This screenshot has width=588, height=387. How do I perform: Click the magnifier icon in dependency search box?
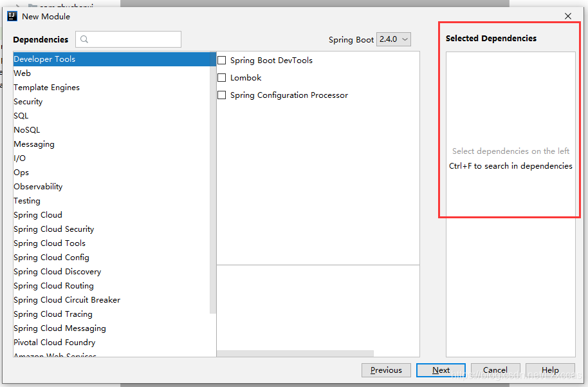[84, 39]
